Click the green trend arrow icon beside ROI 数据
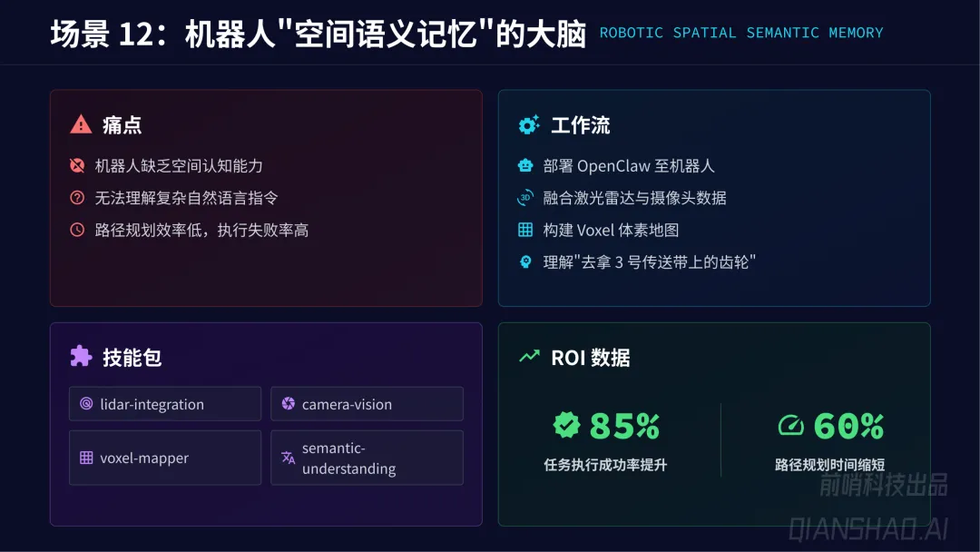This screenshot has height=552, width=980. click(529, 356)
